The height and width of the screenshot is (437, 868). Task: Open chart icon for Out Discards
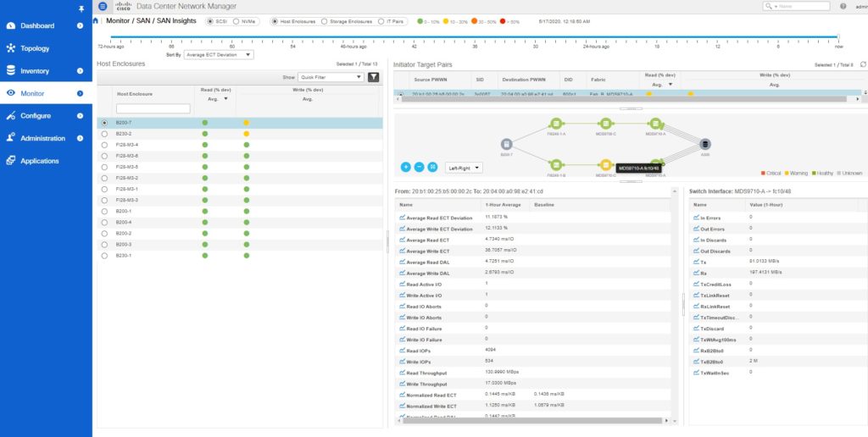pos(696,252)
